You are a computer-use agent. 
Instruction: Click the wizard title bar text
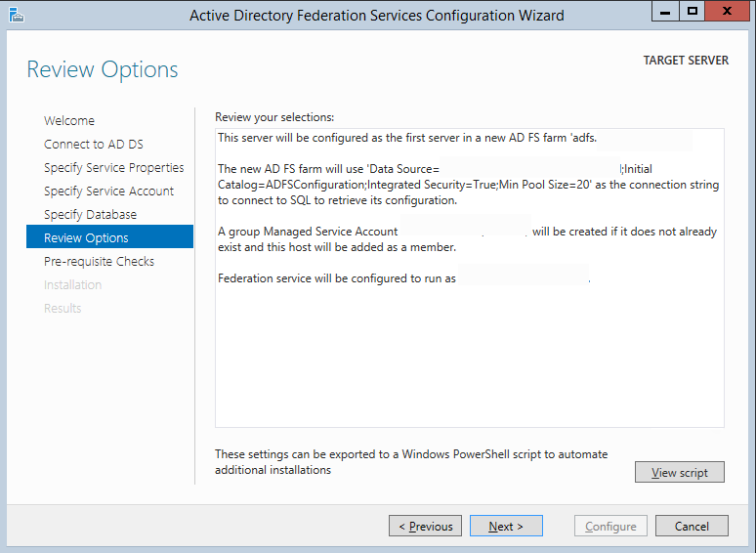pyautogui.click(x=376, y=16)
